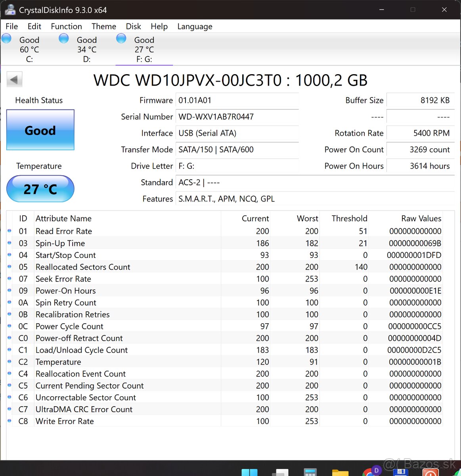Click raw value 00000000D2C5
This screenshot has width=461, height=476.
click(x=414, y=350)
